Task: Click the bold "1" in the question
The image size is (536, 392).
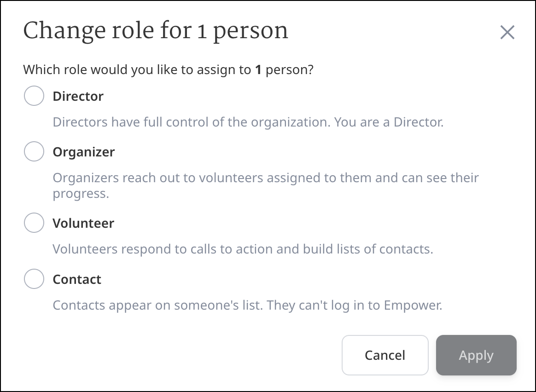Action: point(258,70)
